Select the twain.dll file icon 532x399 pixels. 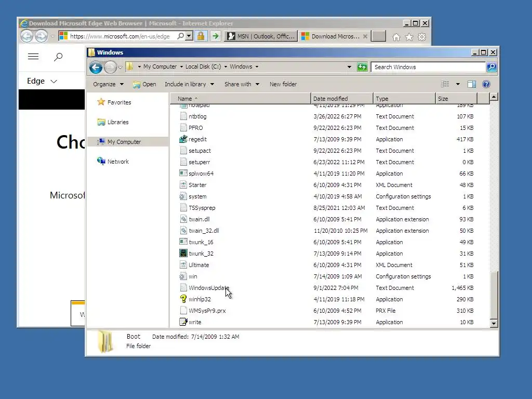point(183,219)
